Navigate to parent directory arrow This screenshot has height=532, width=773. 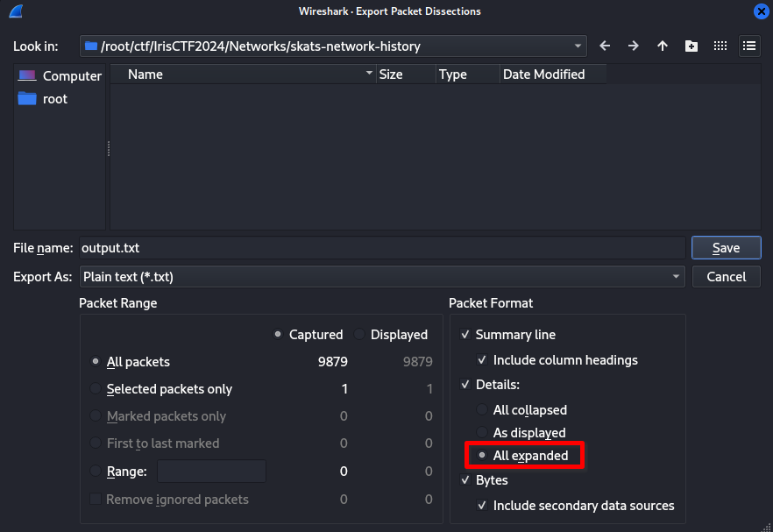tap(662, 46)
